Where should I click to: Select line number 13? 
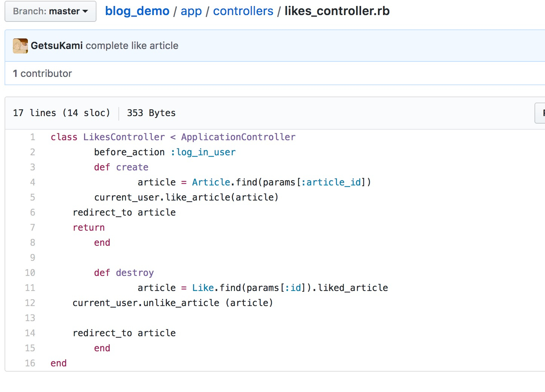30,318
